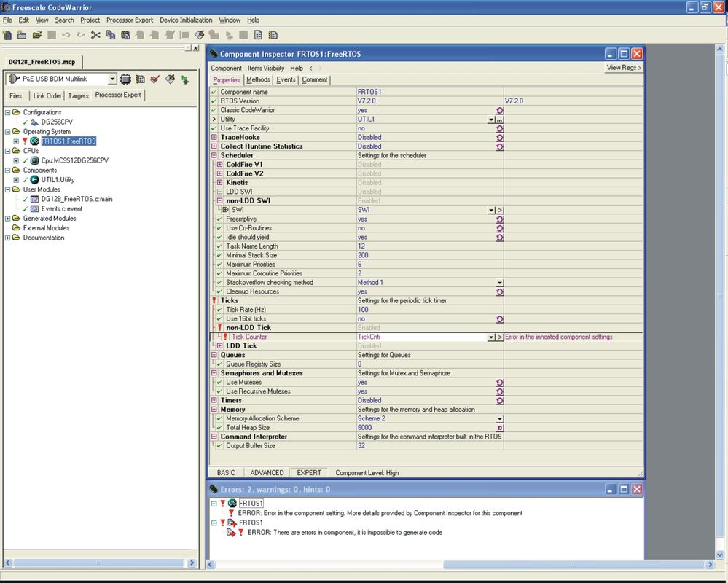Screen dimensions: 728x583
Task: Click the Utility browse ellipsis button
Action: [x=500, y=120]
